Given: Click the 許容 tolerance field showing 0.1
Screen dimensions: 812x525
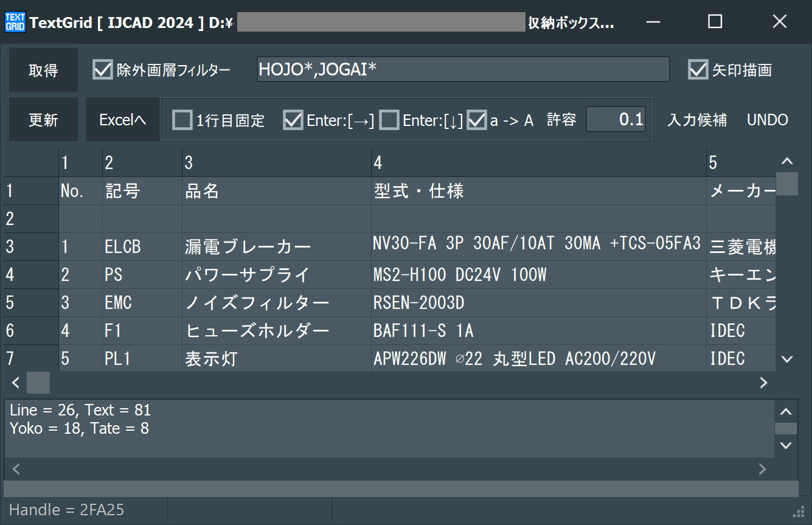Looking at the screenshot, I should tap(616, 120).
